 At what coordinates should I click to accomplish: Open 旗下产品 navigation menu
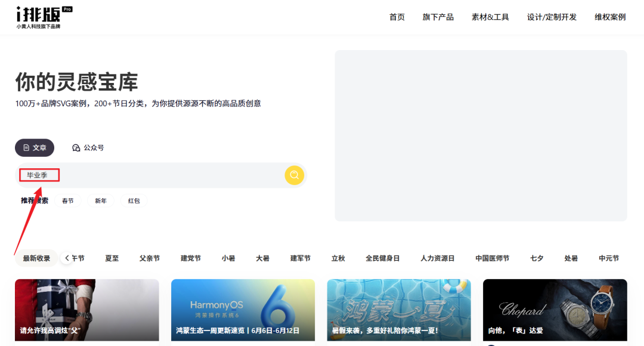click(438, 17)
